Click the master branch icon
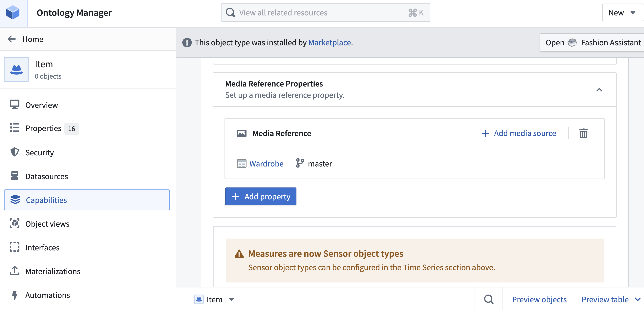 click(300, 163)
